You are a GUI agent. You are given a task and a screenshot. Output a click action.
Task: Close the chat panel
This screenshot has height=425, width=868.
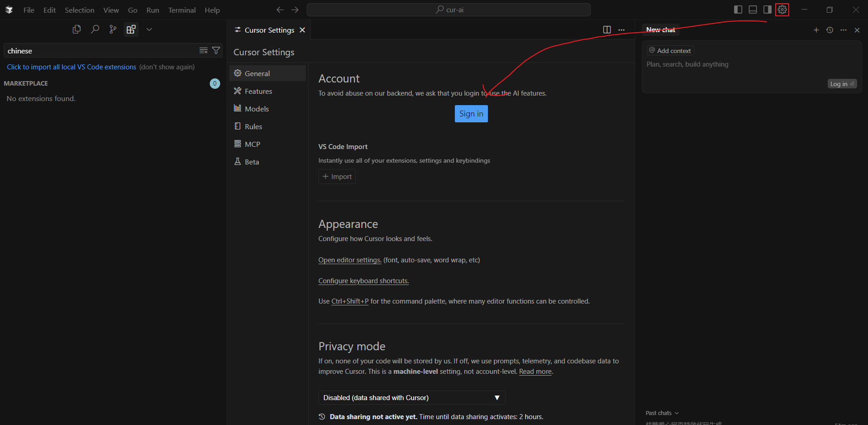click(x=857, y=30)
